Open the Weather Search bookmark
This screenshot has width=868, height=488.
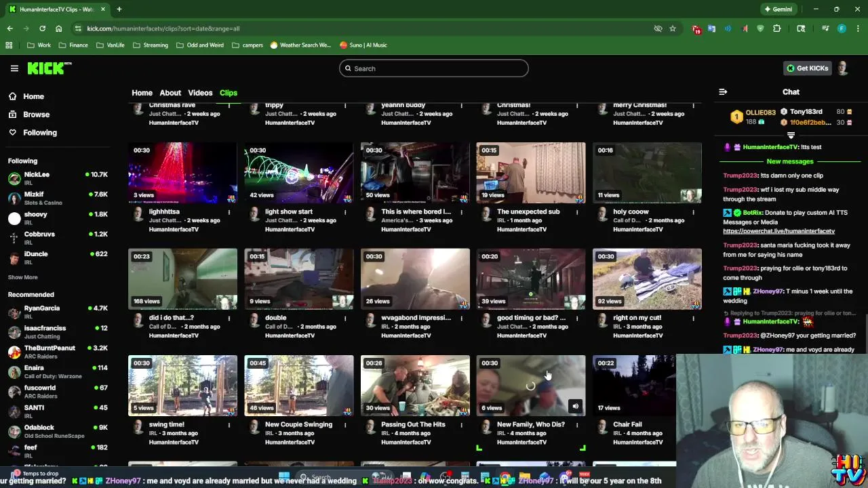[x=300, y=45]
